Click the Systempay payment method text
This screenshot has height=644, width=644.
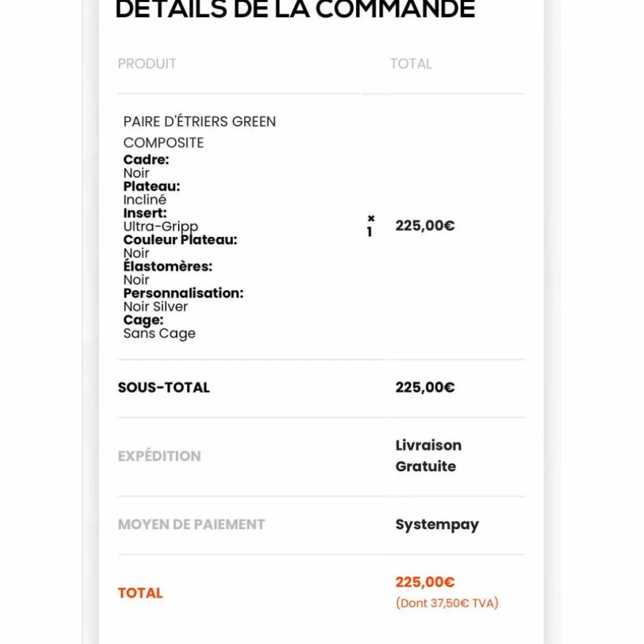[437, 524]
